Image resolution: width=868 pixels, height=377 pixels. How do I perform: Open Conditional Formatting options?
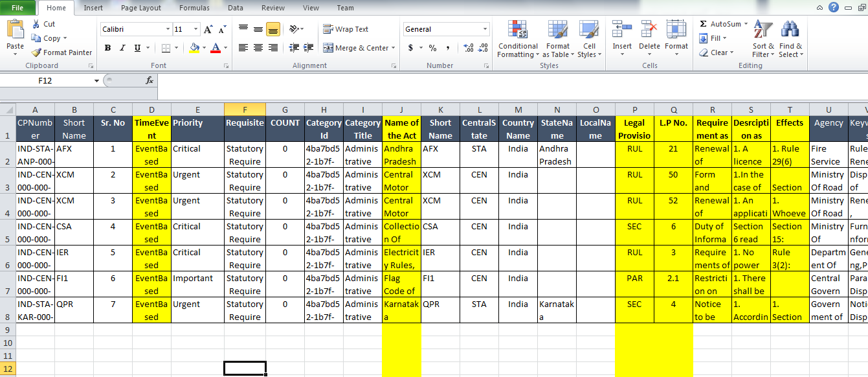click(517, 40)
